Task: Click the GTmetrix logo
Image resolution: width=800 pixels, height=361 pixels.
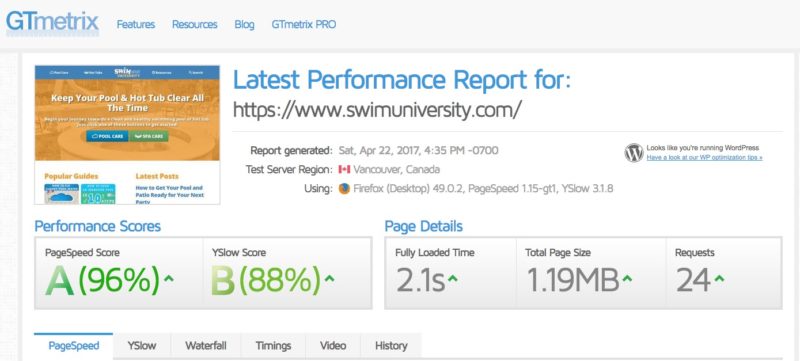Action: click(52, 23)
